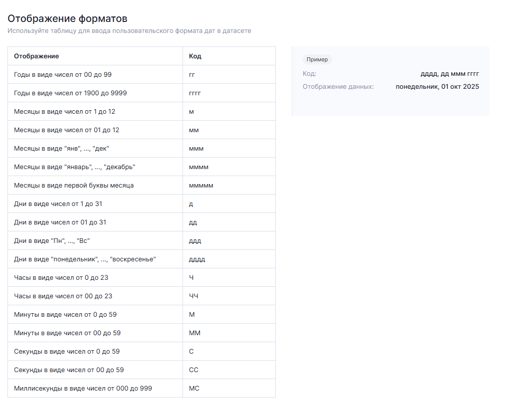
Task: Select the "СС" seconds code cell
Action: pyautogui.click(x=193, y=370)
